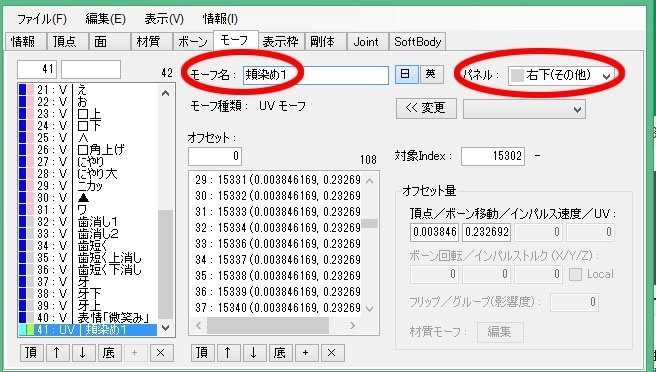Viewport: 656px width, 372px height.
Task: Select morph row 40 表情「微笑み」
Action: [88, 318]
